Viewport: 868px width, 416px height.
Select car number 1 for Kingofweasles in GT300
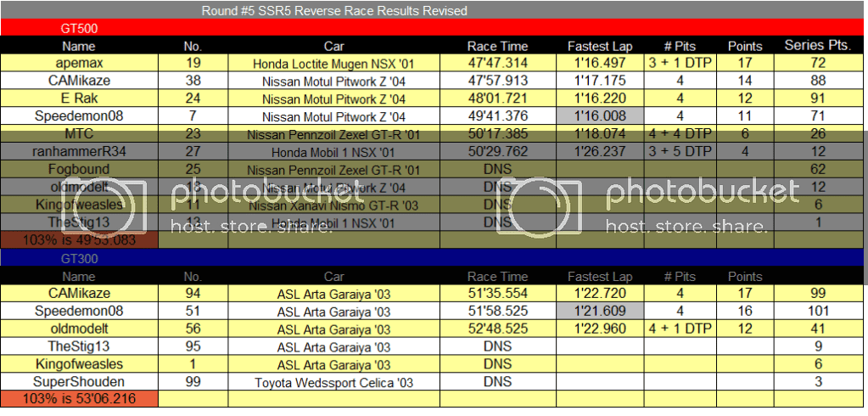click(193, 364)
